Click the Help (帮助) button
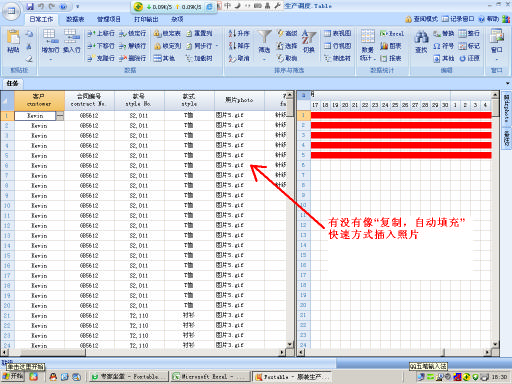Image resolution: width=512 pixels, height=384 pixels. pyautogui.click(x=489, y=19)
